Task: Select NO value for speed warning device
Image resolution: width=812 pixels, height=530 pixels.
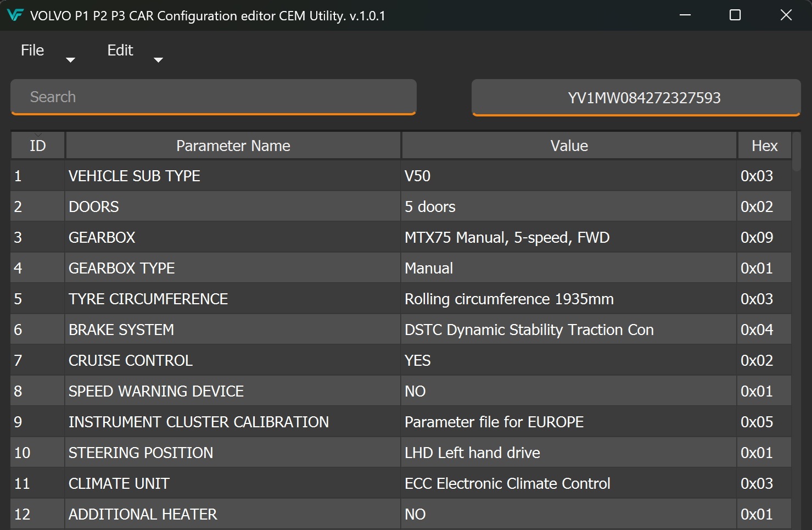Action: pos(569,391)
